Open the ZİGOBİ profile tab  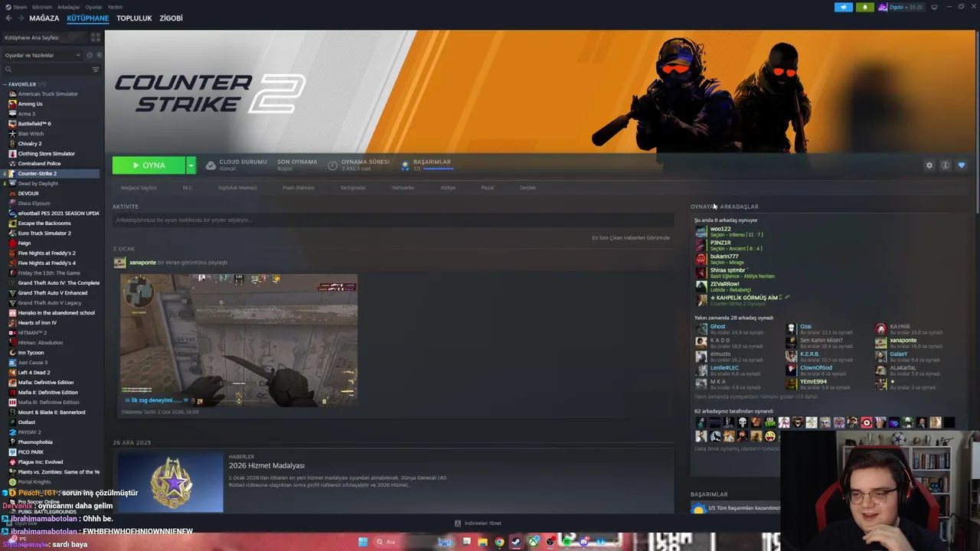[171, 18]
